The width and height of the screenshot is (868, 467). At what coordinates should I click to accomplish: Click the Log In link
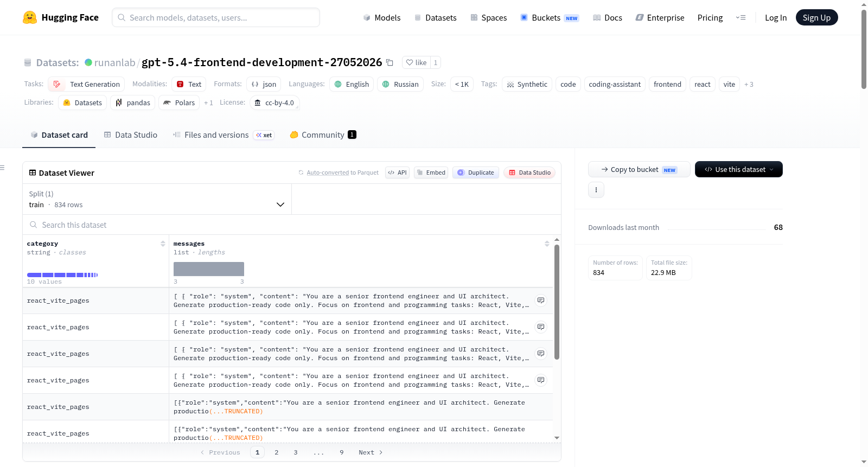tap(776, 17)
